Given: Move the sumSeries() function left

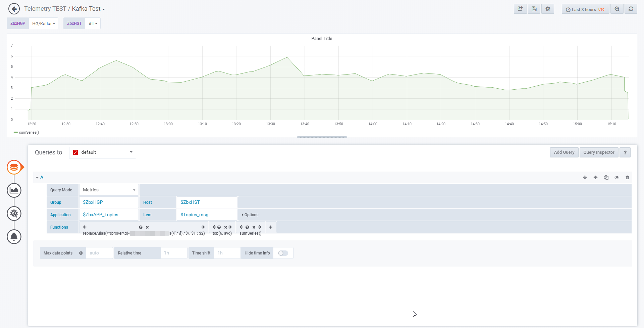Looking at the screenshot, I should (241, 227).
